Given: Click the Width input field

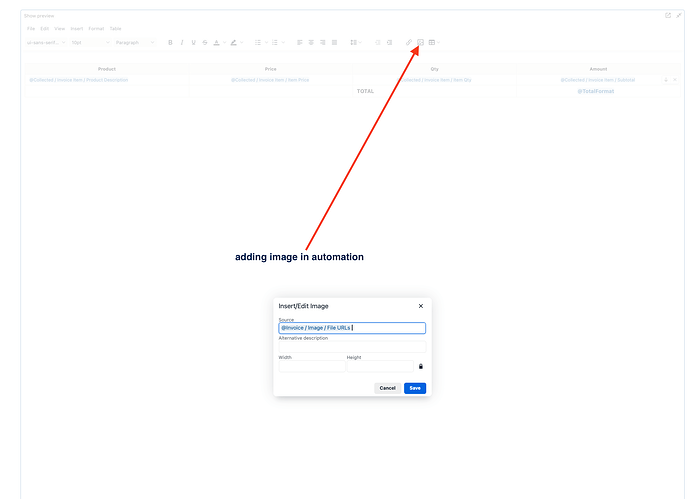Looking at the screenshot, I should [311, 367].
